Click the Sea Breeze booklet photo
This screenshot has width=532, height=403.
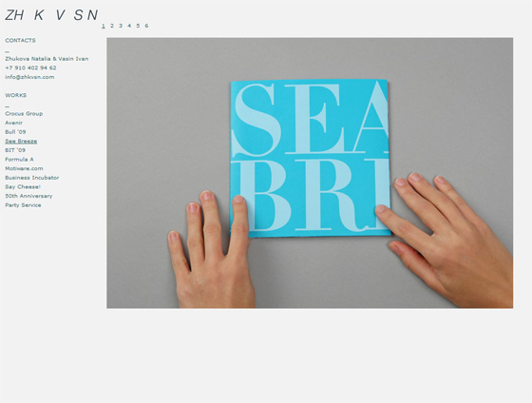(x=310, y=173)
